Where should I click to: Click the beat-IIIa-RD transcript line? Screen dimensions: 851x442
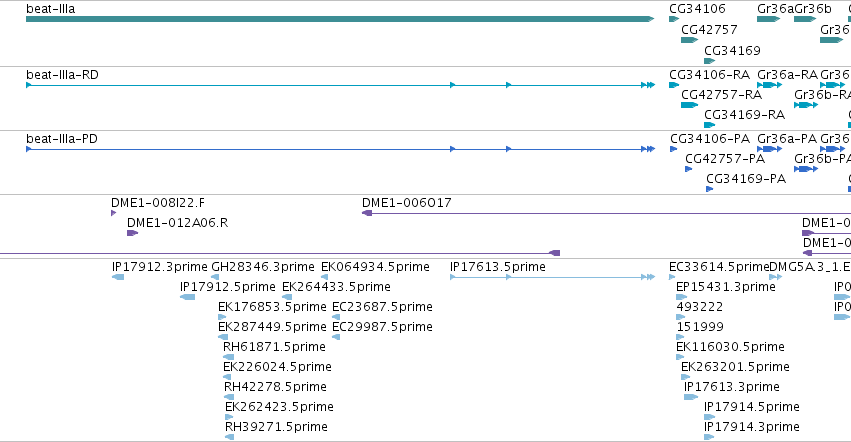(x=340, y=85)
